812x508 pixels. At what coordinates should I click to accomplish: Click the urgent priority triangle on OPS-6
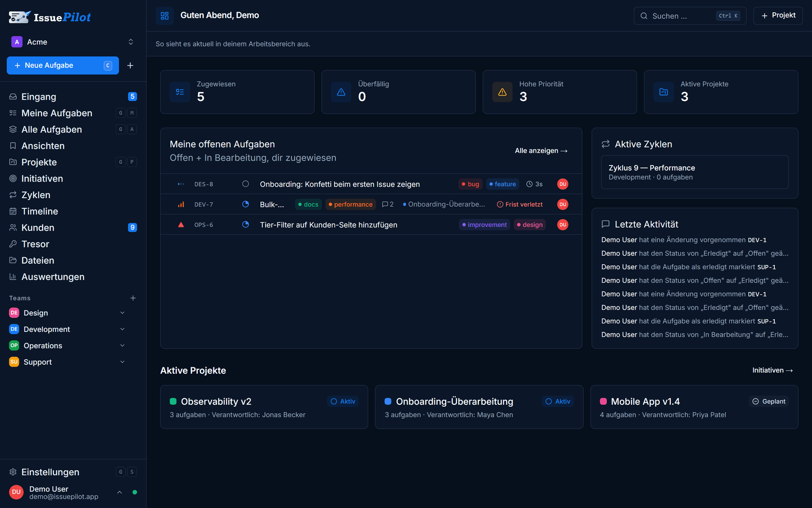point(181,225)
